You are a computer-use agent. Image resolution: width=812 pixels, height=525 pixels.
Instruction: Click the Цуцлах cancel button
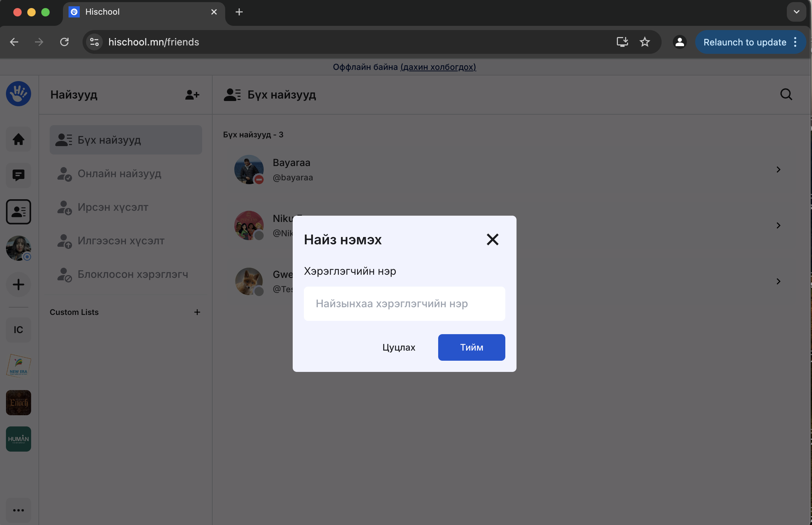coord(399,347)
